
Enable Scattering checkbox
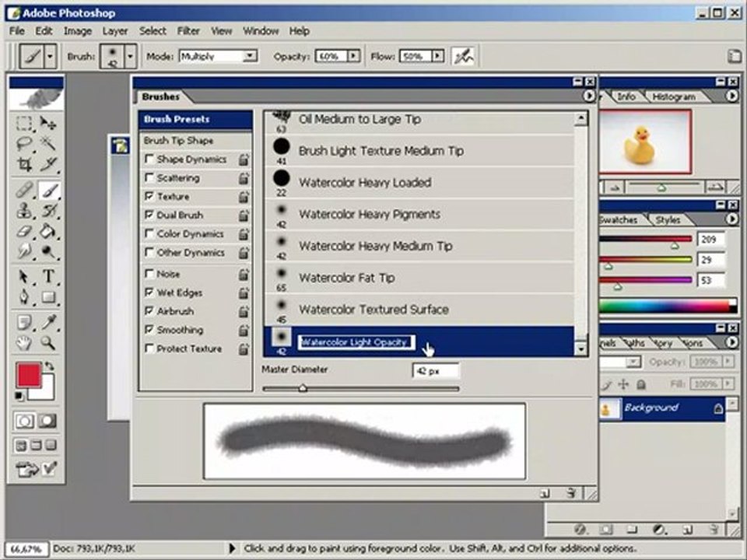(x=149, y=177)
